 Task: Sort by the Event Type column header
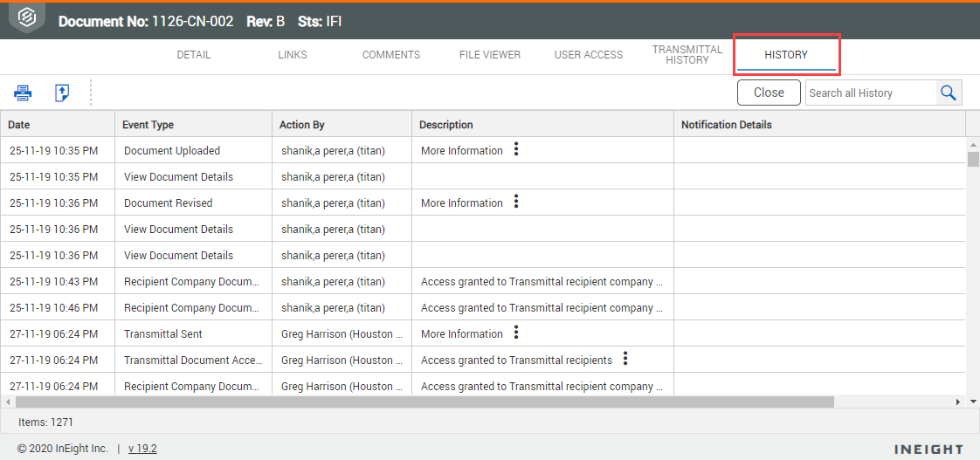[194, 124]
